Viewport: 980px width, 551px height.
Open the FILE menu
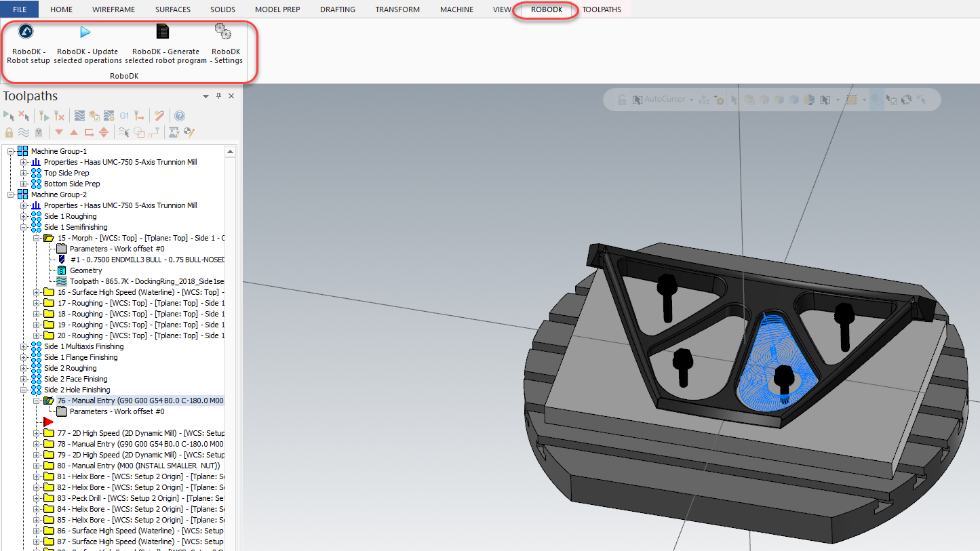(x=20, y=9)
